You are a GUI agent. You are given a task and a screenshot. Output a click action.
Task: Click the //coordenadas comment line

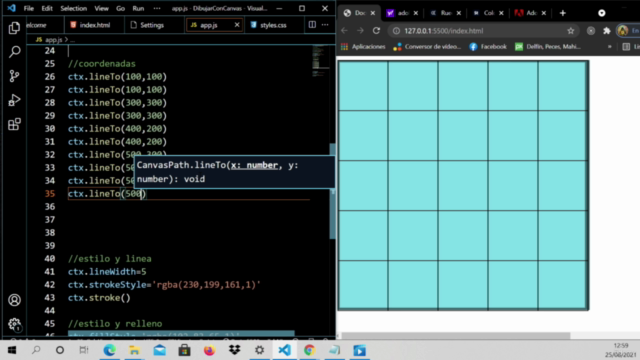102,64
